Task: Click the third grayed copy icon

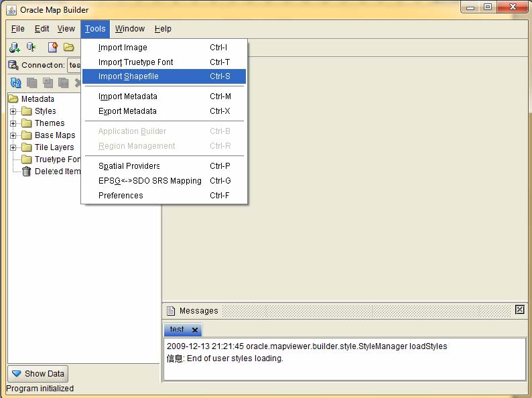Action: (x=64, y=82)
